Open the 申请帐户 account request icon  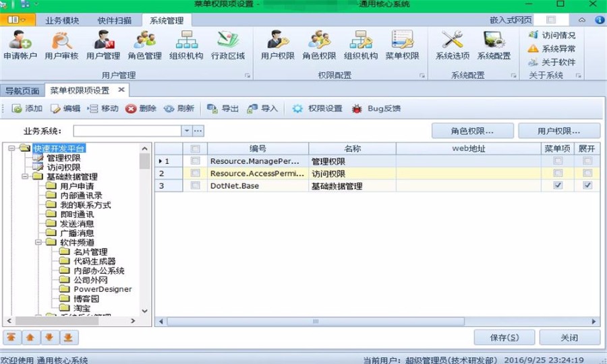(x=20, y=45)
